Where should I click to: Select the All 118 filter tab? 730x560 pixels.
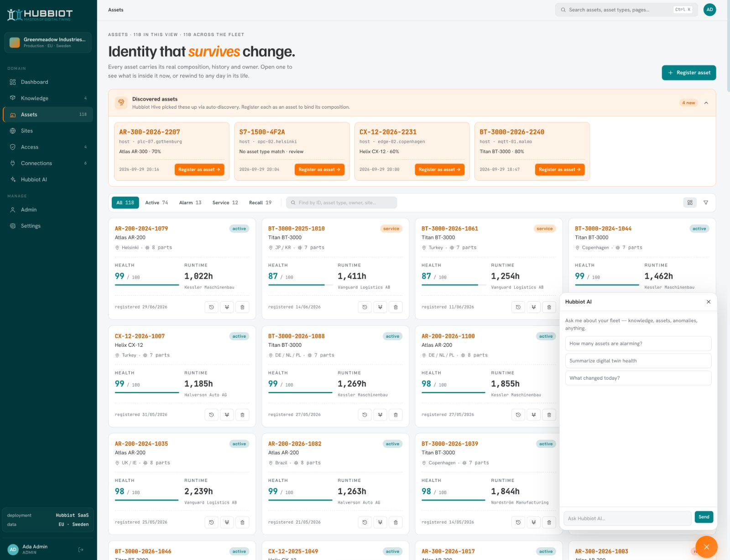[125, 203]
